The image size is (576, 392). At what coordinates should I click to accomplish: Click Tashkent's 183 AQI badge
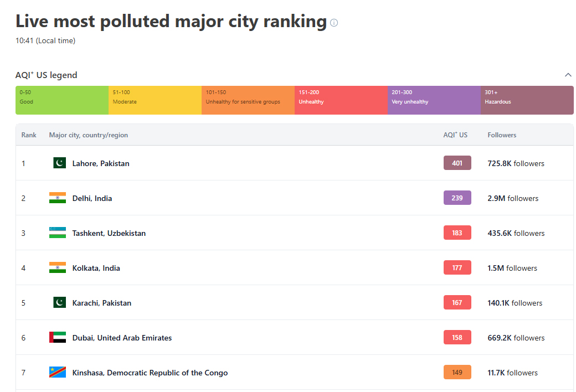tap(457, 233)
